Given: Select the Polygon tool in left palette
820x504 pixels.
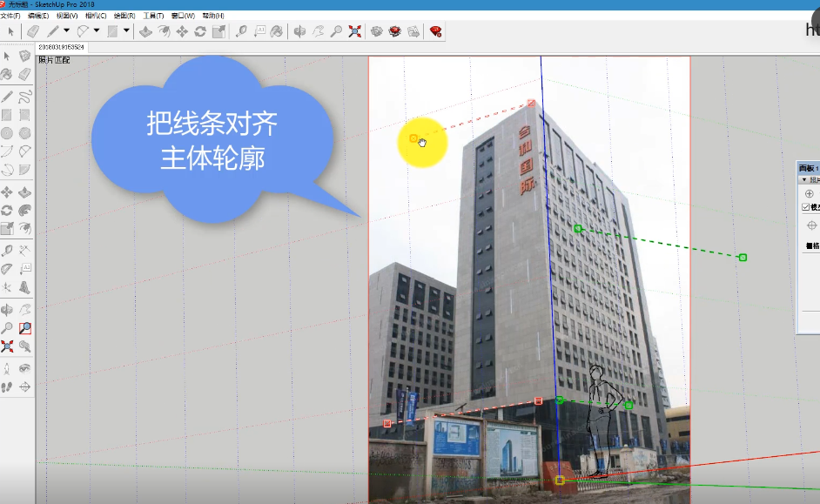Looking at the screenshot, I should click(x=24, y=133).
